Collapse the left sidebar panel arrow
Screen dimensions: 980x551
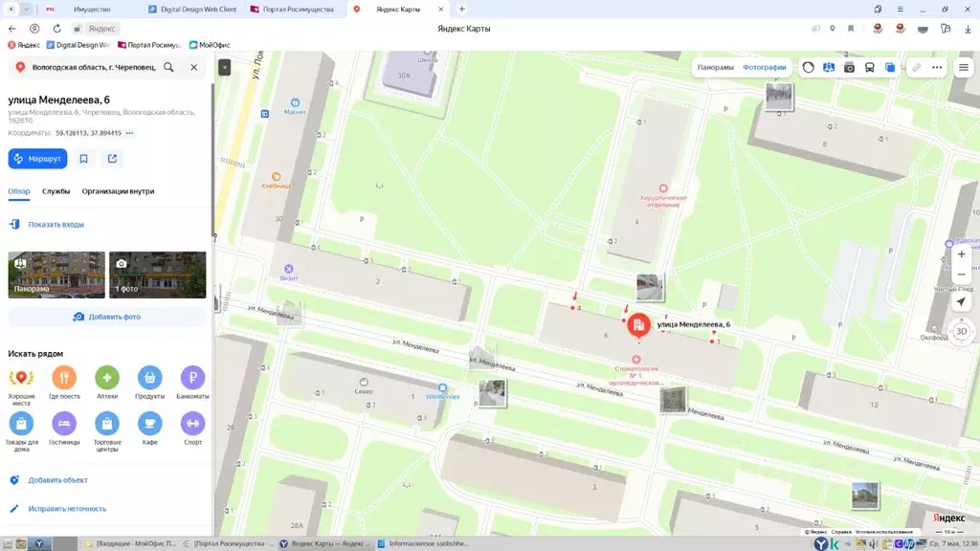pos(224,67)
